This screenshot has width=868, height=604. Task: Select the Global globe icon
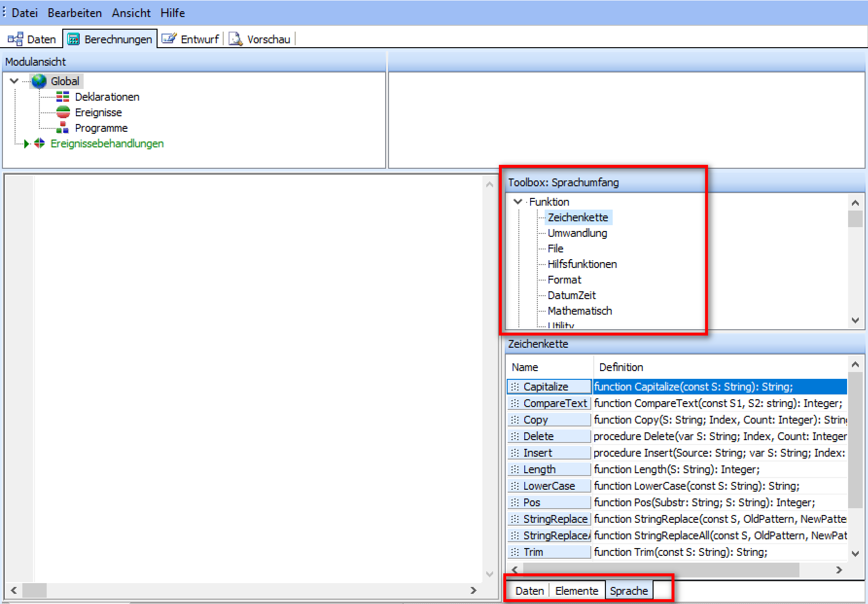(39, 81)
